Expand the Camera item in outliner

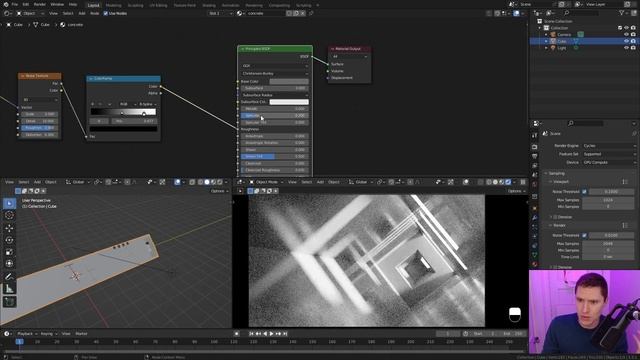(x=546, y=35)
